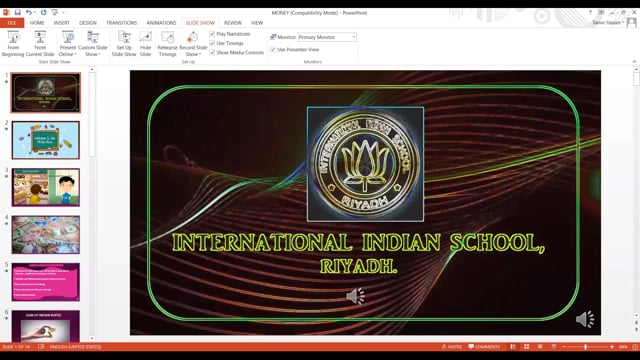
Task: Select slide 2 chalkboard thumbnail
Action: point(46,140)
